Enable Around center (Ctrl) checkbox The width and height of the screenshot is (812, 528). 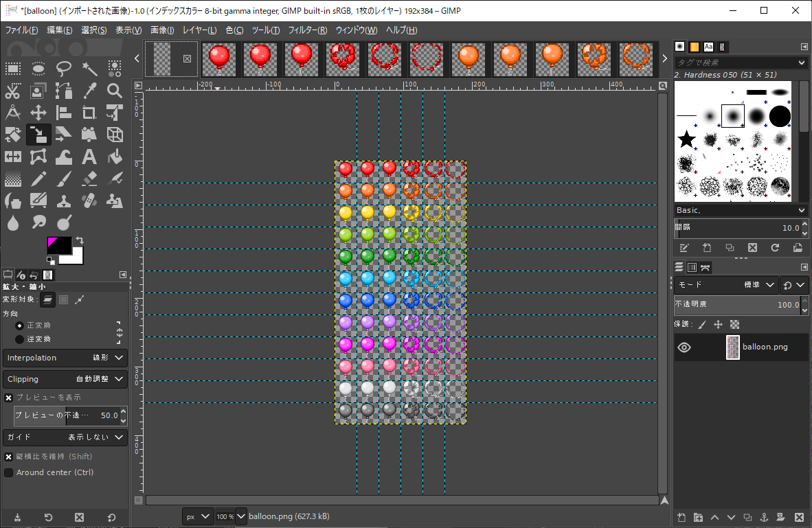pyautogui.click(x=8, y=472)
